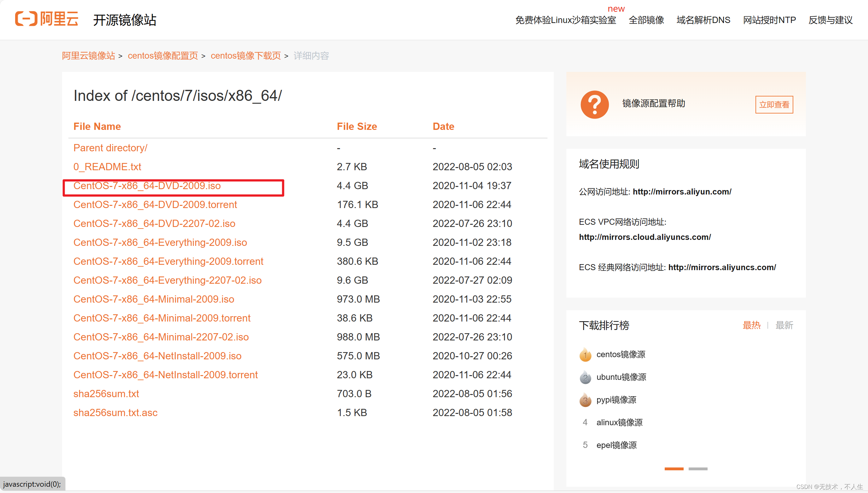Open pypi镜像源 in download ranking

coord(616,400)
